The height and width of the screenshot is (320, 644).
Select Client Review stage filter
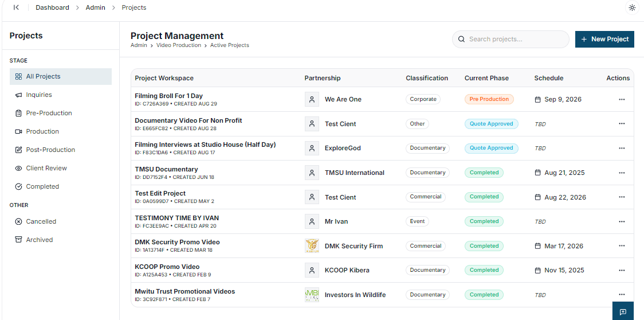[60, 168]
